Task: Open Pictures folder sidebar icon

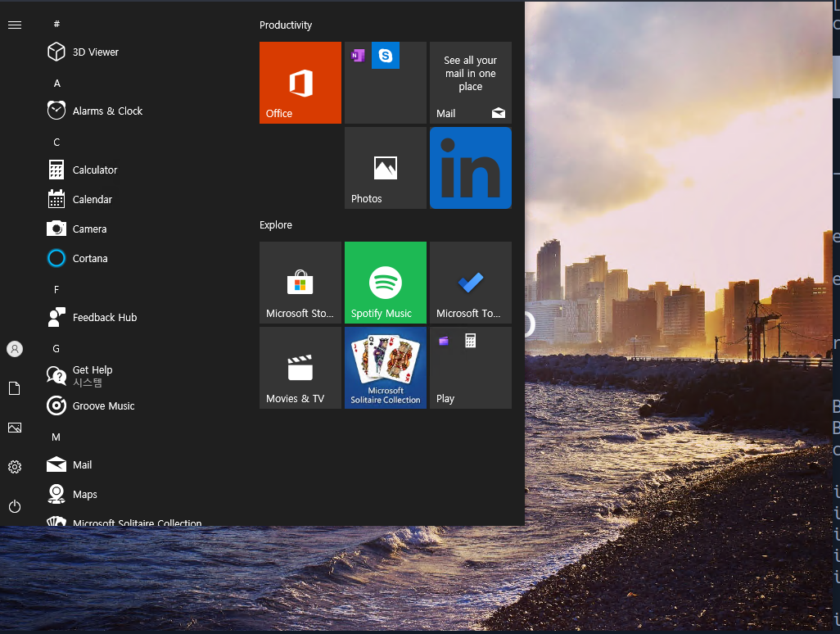Action: pos(15,428)
